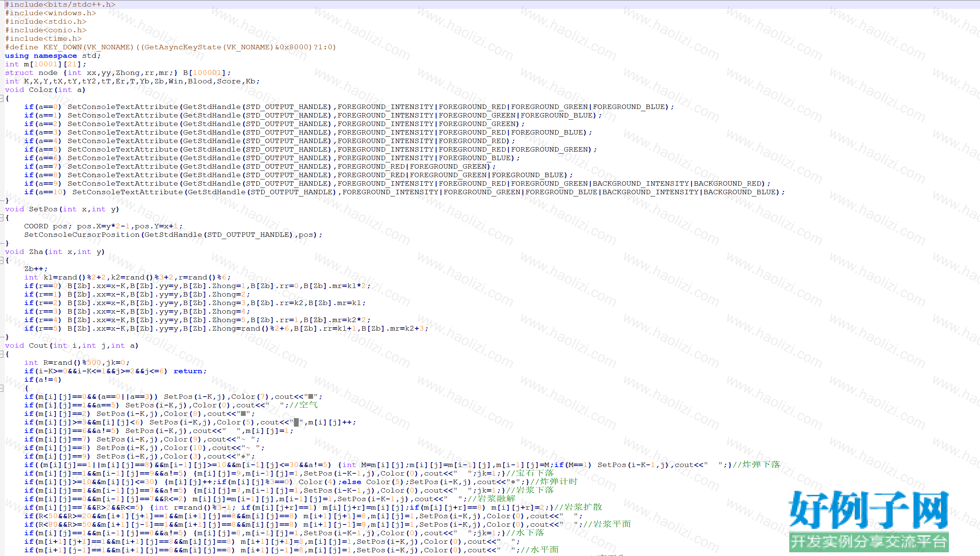This screenshot has height=556, width=980.
Task: Collapse the Color function fold marker
Action: pos(1,99)
